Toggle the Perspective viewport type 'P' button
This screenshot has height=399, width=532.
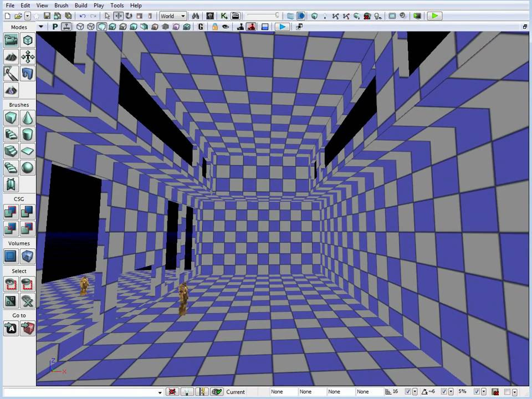coord(55,27)
